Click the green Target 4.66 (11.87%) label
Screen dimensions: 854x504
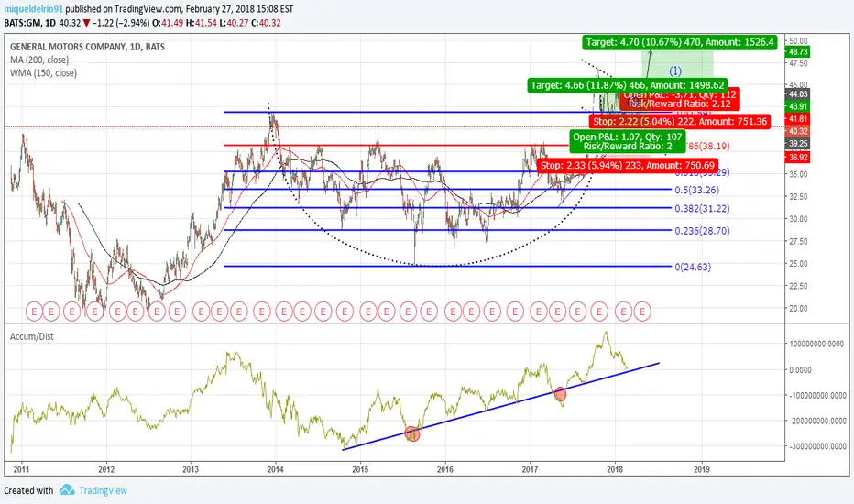(x=628, y=85)
